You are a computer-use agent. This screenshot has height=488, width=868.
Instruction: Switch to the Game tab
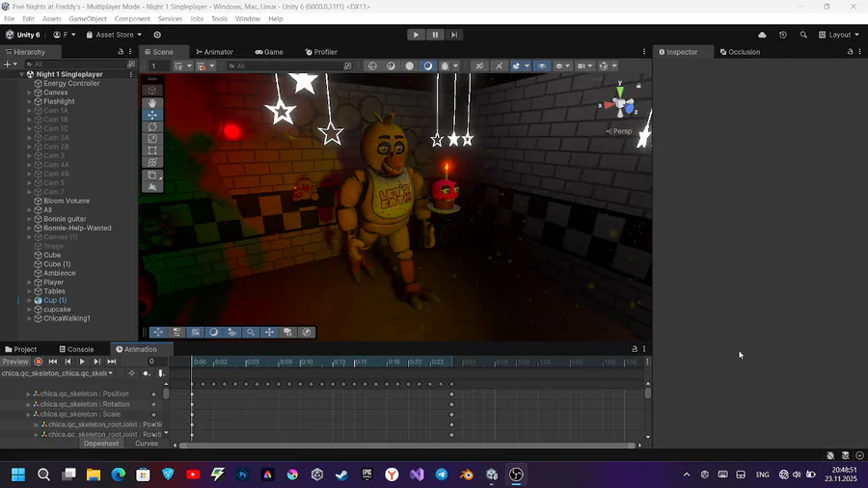pyautogui.click(x=269, y=52)
